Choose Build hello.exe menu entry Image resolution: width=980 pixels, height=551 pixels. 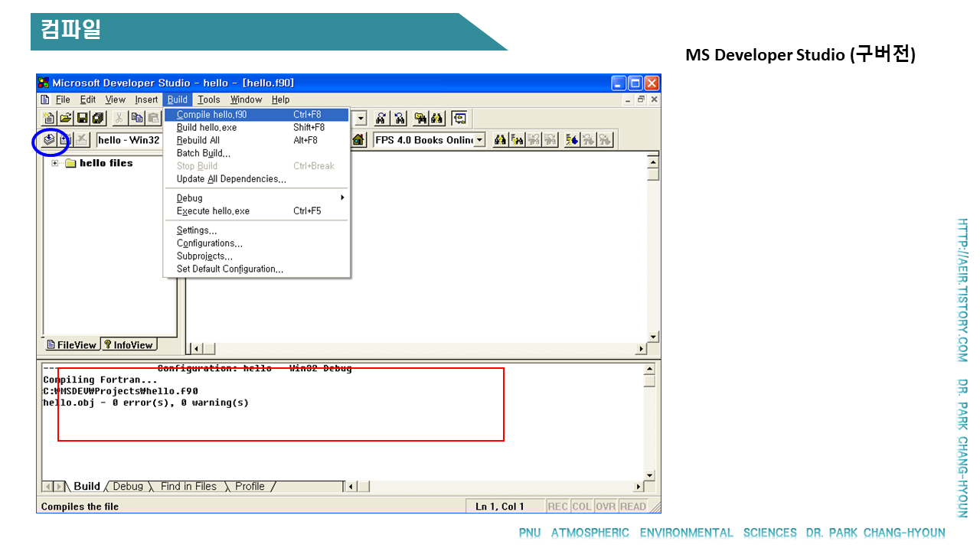(257, 128)
